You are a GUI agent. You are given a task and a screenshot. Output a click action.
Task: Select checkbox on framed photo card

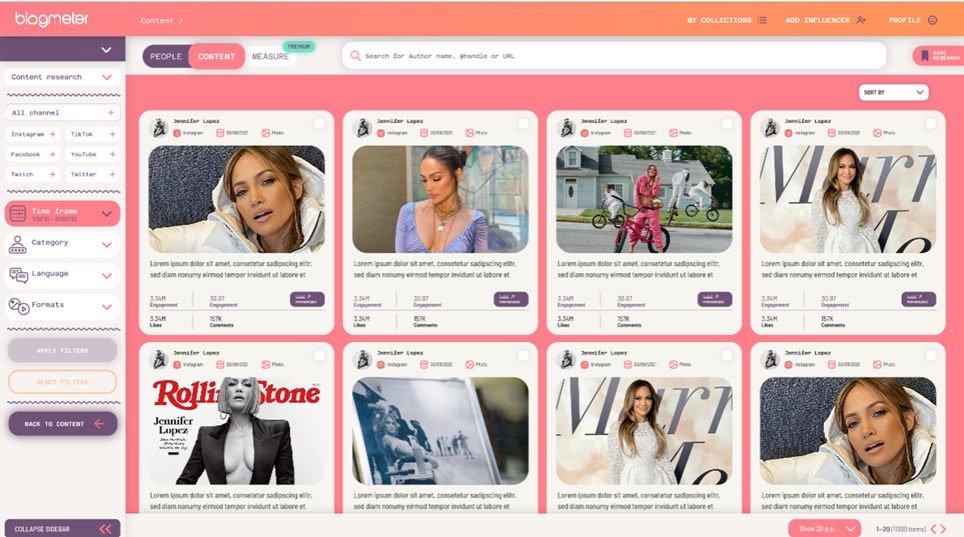click(523, 355)
